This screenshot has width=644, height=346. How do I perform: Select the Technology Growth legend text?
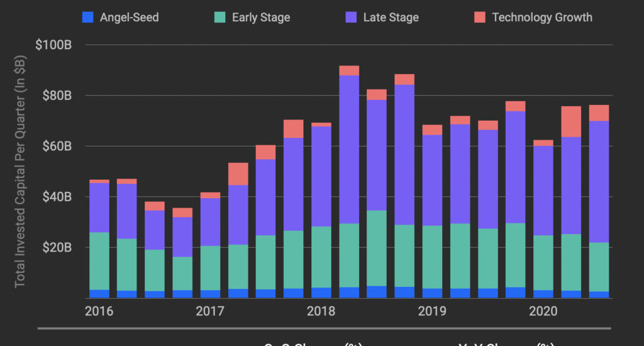click(x=541, y=18)
